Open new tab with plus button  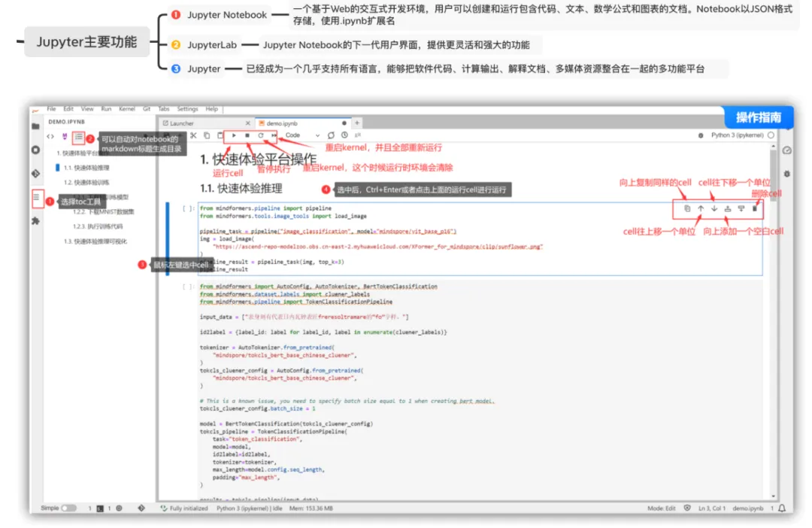[357, 123]
